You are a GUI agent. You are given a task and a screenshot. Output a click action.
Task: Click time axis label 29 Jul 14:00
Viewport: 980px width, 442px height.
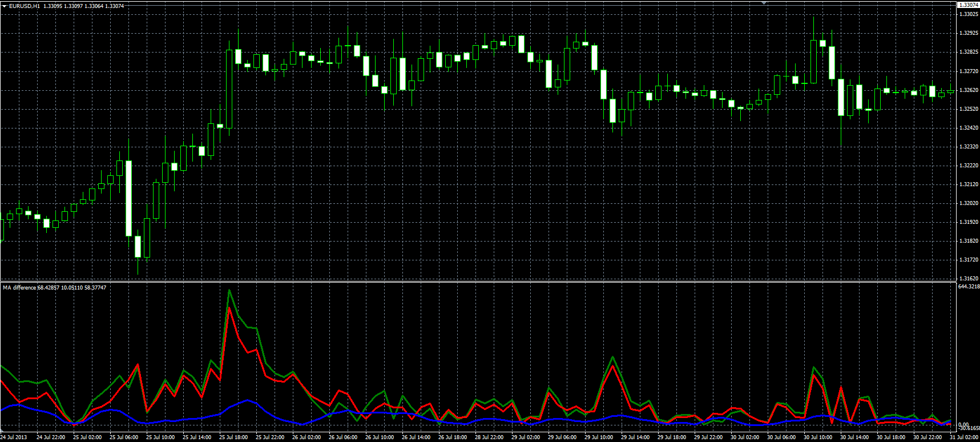click(635, 437)
